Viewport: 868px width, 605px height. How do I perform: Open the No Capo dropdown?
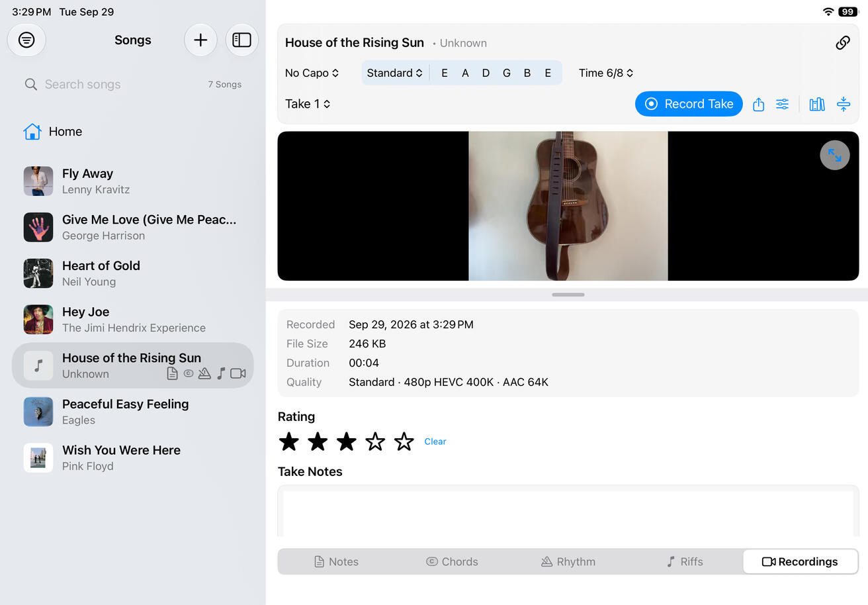(312, 73)
